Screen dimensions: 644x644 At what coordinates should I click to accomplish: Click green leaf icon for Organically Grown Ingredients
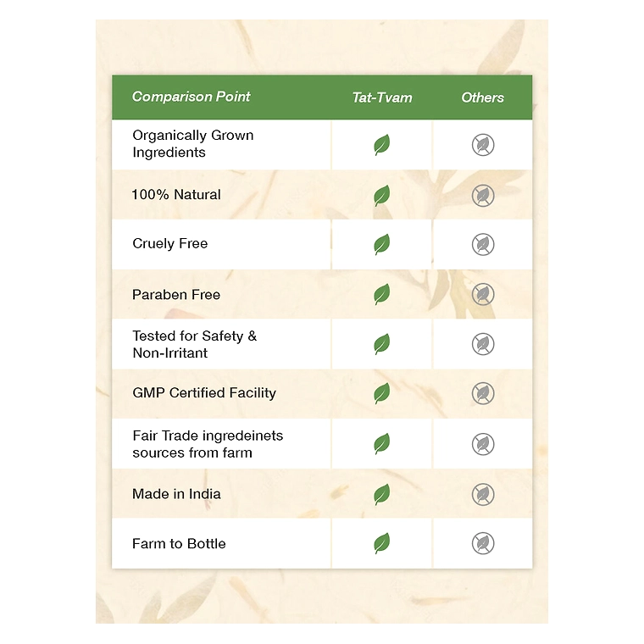pyautogui.click(x=382, y=145)
